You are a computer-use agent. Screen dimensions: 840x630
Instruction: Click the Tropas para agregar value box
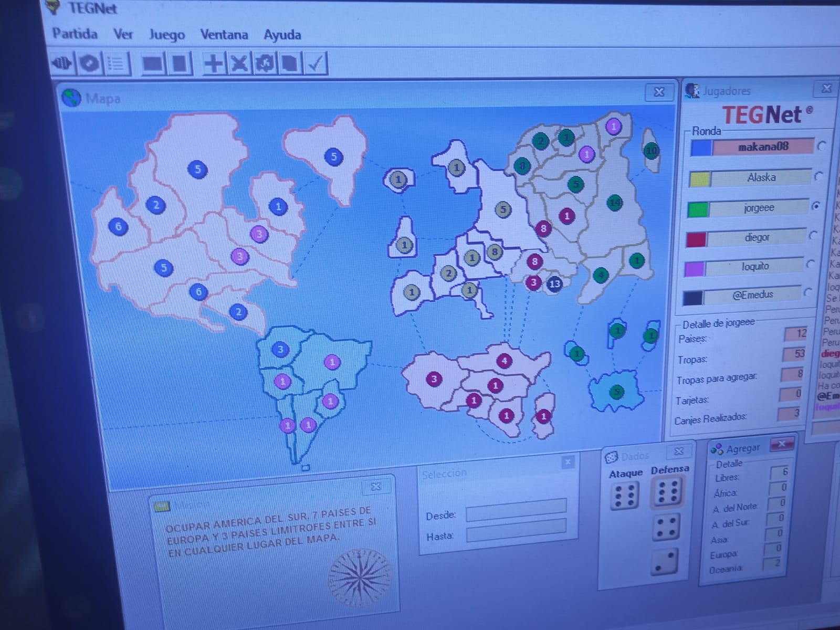[x=792, y=374]
